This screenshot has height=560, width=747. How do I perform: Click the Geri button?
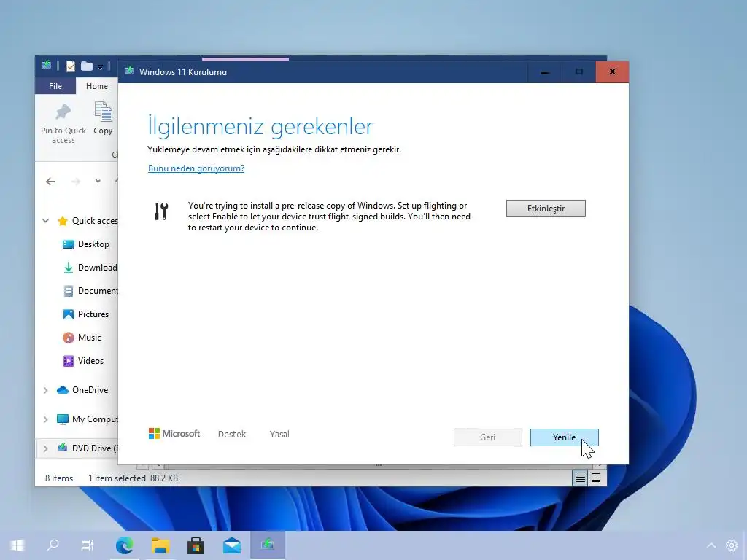point(487,437)
